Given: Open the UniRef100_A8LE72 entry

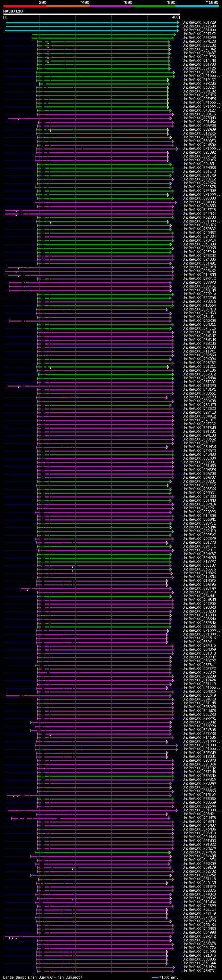Looking at the screenshot, I should click(199, 485).
